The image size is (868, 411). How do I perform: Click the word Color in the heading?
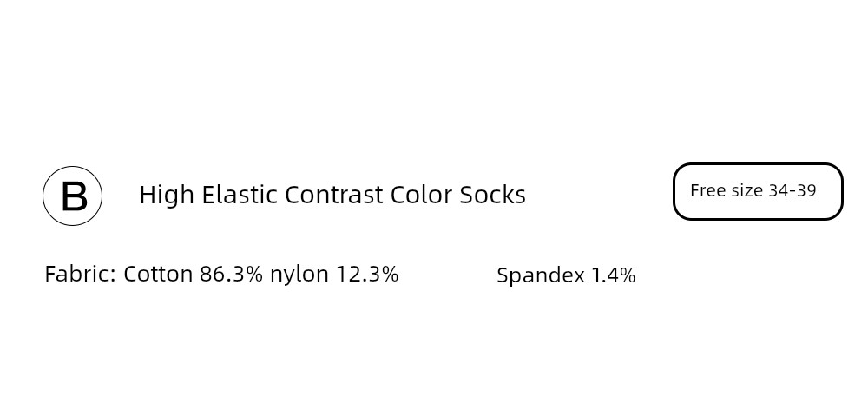coord(421,195)
